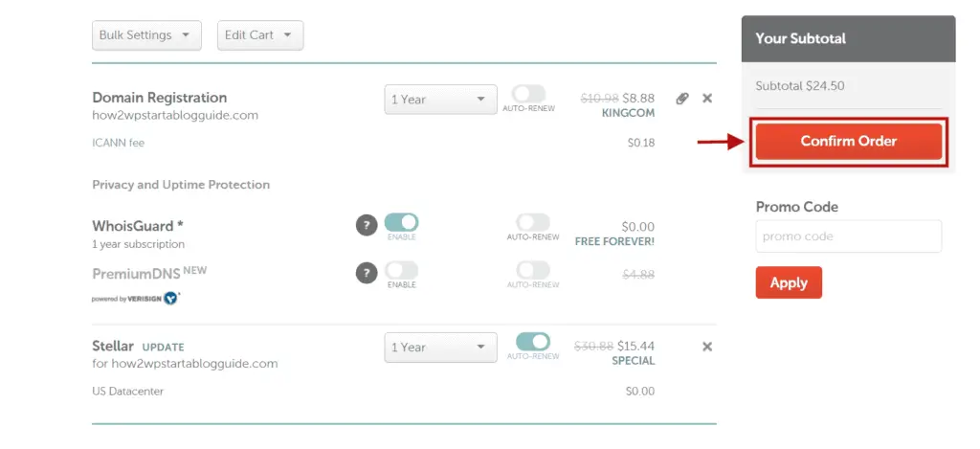Remove Domain Registration item with X
Viewport: 980px width, 449px height.
pos(707,99)
